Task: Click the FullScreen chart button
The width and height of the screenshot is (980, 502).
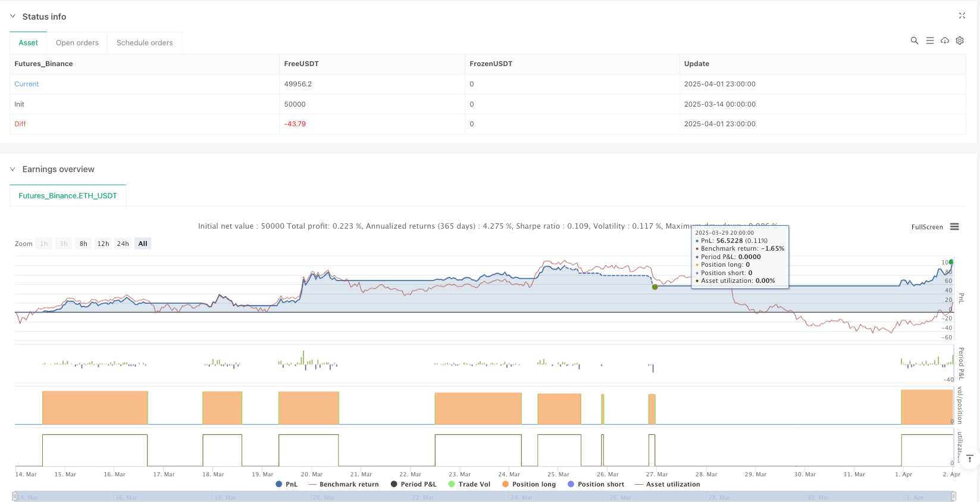Action: click(x=926, y=227)
